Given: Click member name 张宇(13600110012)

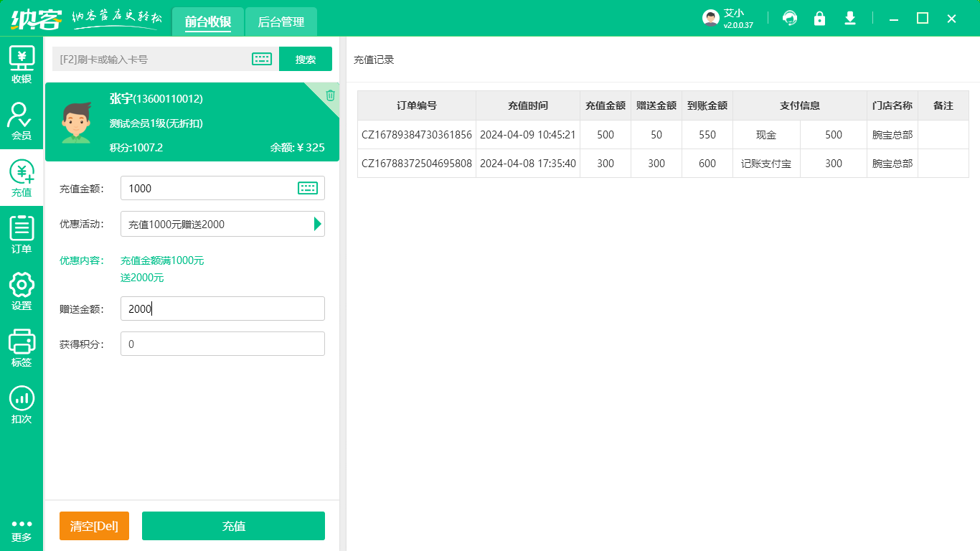Looking at the screenshot, I should click(156, 98).
